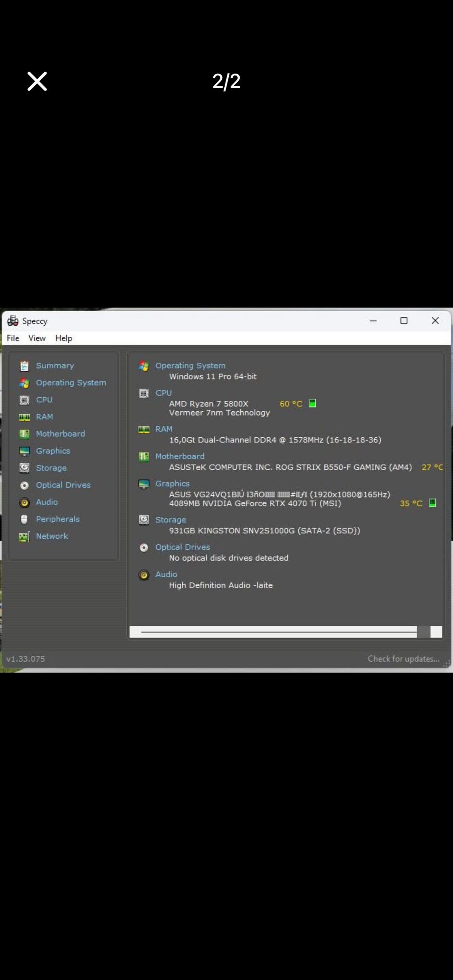This screenshot has width=453, height=980.
Task: Click the Windows 11 Pro 64-bit text
Action: [213, 376]
